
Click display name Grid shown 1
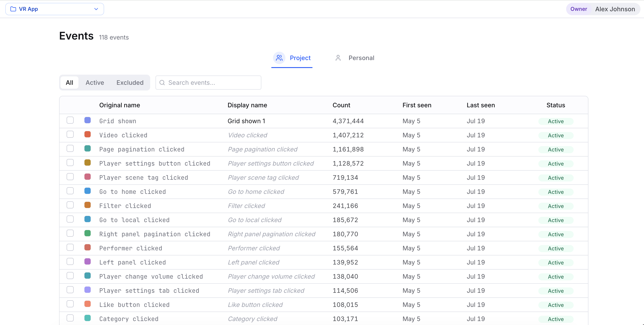246,121
